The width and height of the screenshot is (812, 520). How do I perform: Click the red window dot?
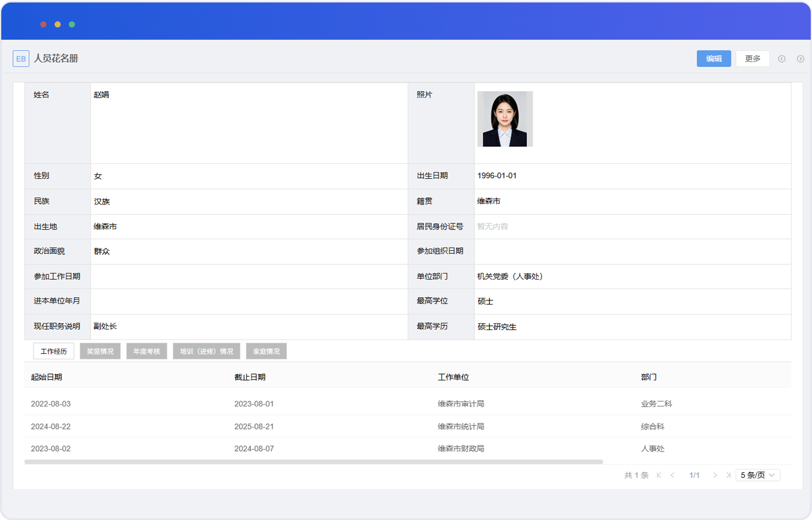43,24
